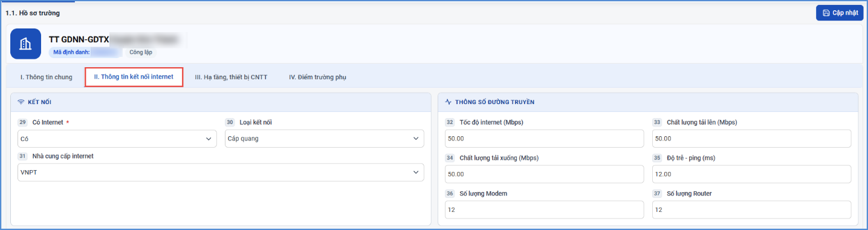Click the wifi icon beside KẾT NỐI
868x230 pixels.
(x=21, y=102)
